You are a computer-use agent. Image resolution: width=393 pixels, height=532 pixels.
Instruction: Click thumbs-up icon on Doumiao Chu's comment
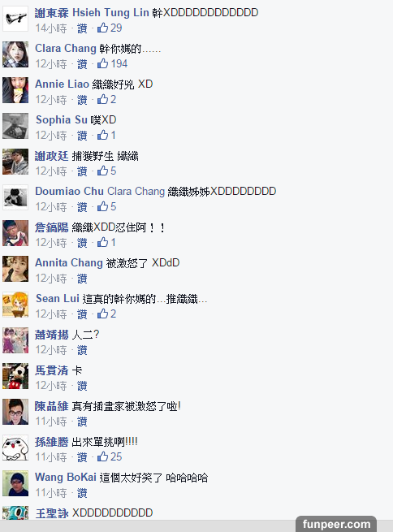(102, 206)
